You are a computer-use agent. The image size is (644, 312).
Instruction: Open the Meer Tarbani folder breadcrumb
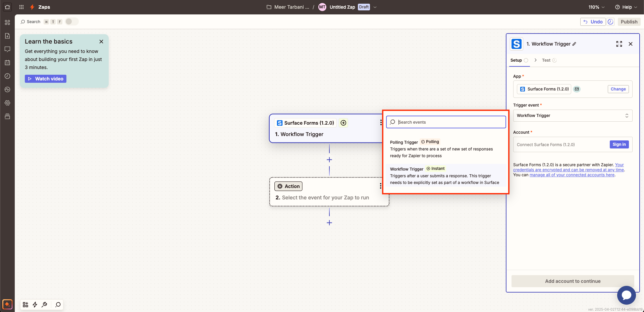[x=288, y=7]
